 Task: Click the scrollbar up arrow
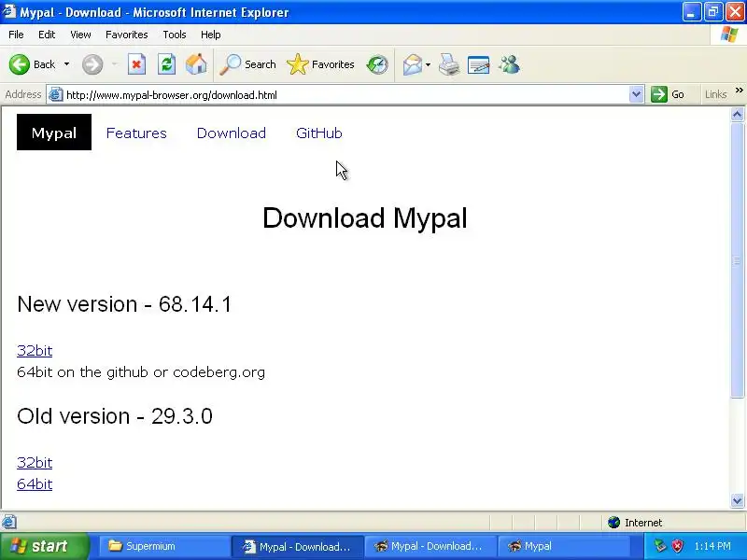click(x=737, y=114)
